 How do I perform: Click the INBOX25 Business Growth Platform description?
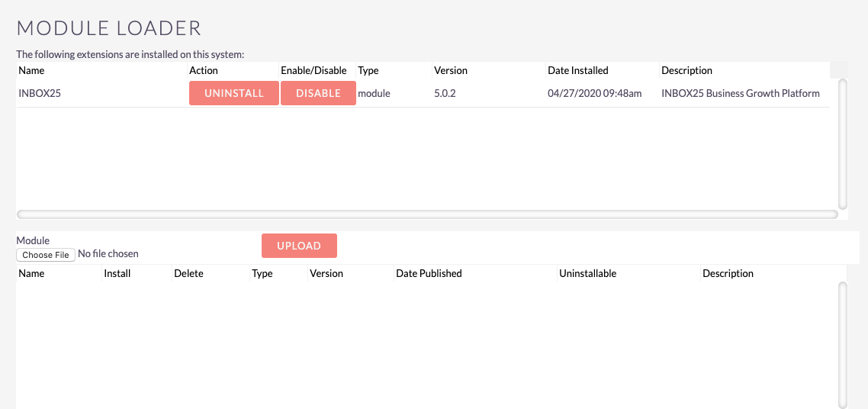tap(741, 94)
